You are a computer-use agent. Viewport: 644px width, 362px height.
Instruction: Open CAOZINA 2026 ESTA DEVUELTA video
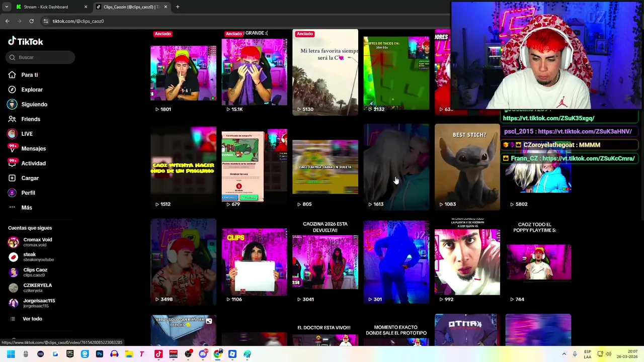point(325,262)
